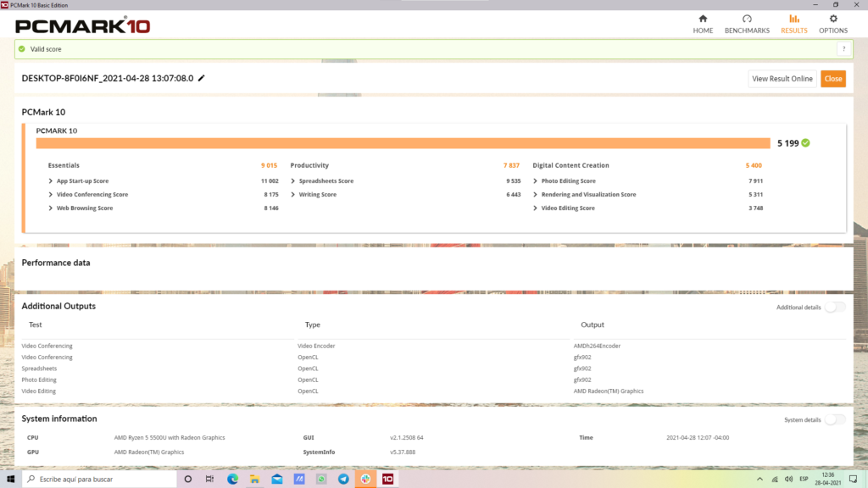868x488 pixels.
Task: Enable the Additional details toggle
Action: tap(834, 307)
